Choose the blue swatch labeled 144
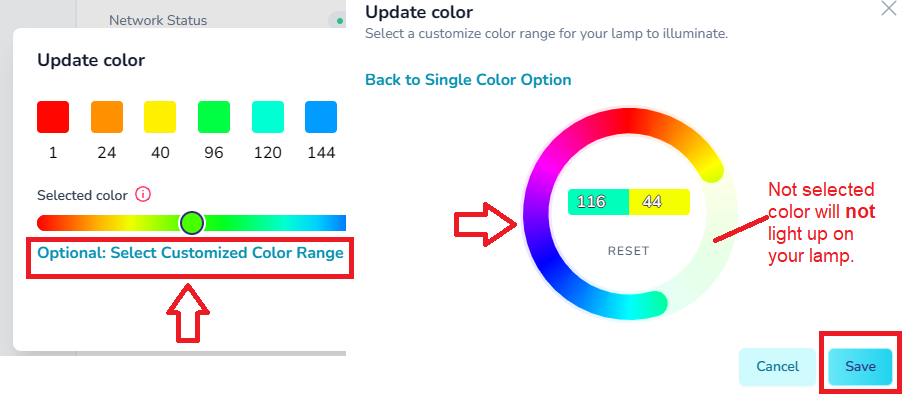Viewport: 907px width, 397px height. tap(321, 117)
